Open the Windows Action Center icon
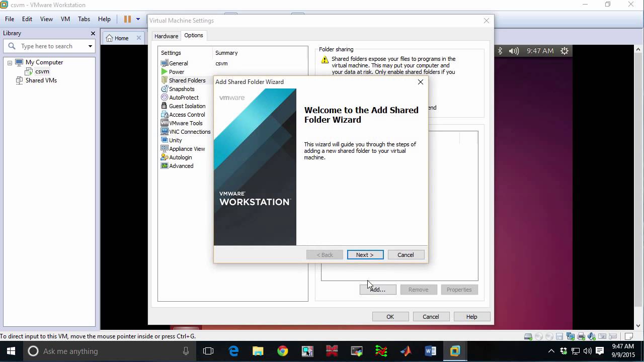The height and width of the screenshot is (362, 644). 600,351
